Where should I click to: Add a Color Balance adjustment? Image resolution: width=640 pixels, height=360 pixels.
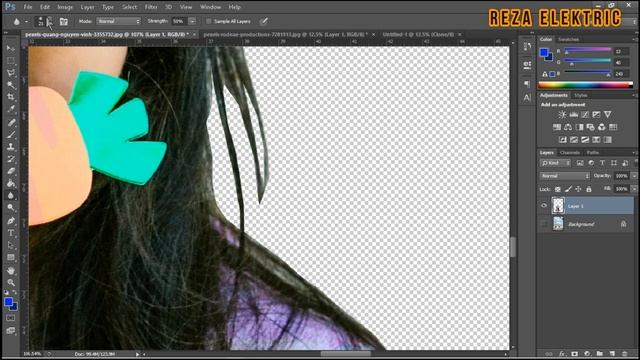pos(568,127)
